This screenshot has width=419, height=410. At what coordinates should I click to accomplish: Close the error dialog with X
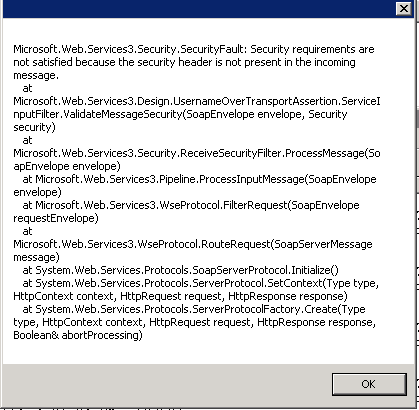[x=404, y=8]
